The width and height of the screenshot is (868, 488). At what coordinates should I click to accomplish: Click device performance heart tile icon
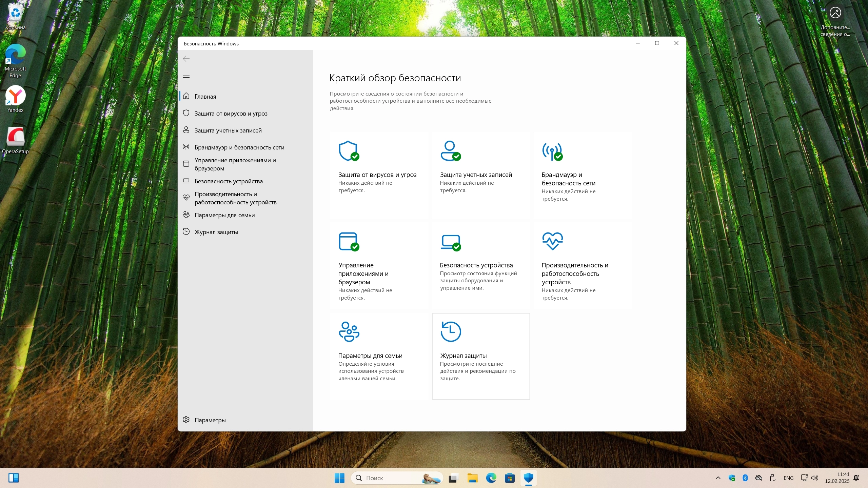pos(552,241)
